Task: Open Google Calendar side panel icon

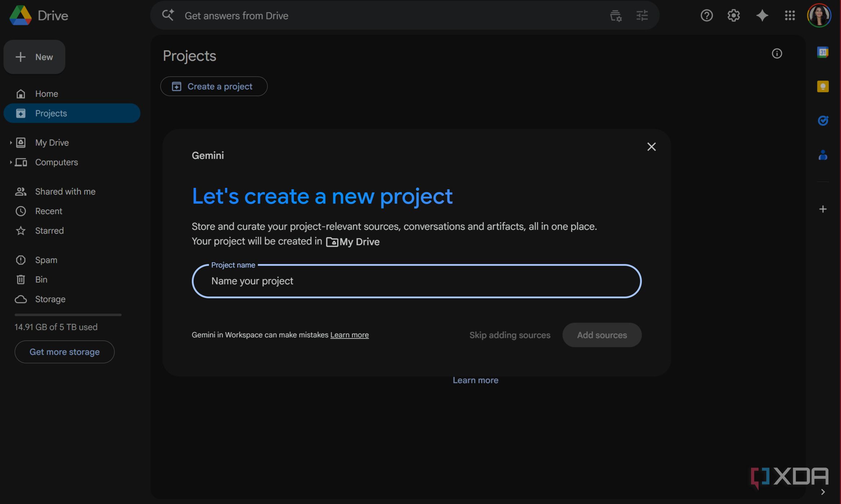Action: tap(823, 53)
